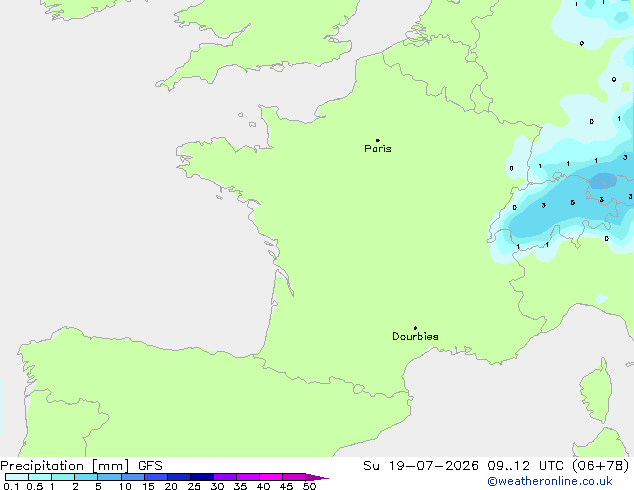Click the legend value '45'

[286, 486]
